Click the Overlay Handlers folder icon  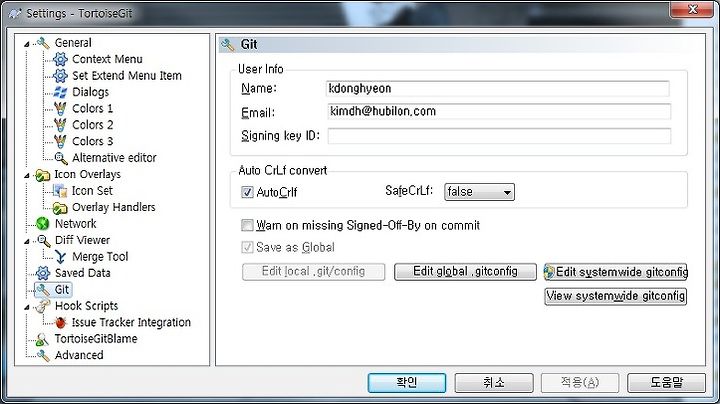pos(60,208)
